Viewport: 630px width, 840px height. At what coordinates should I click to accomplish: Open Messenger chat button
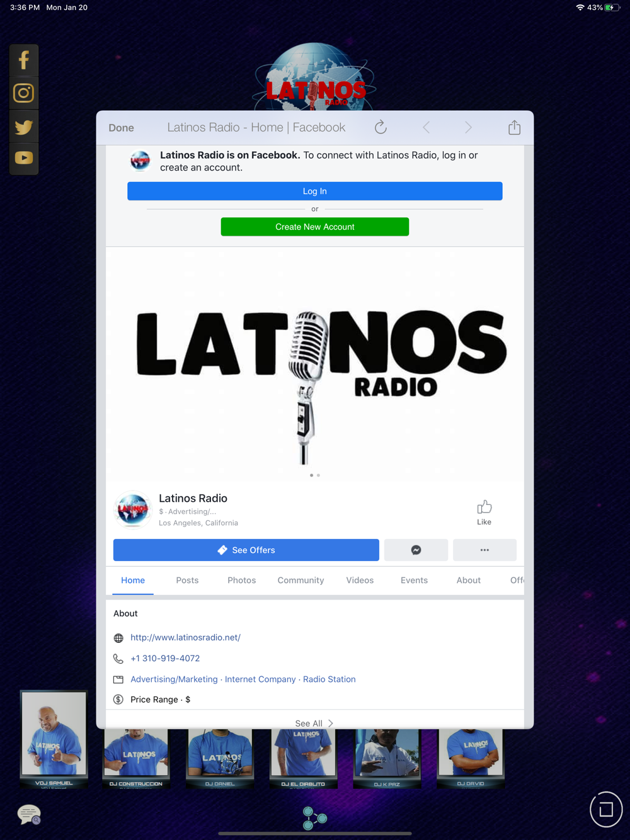[x=416, y=550]
